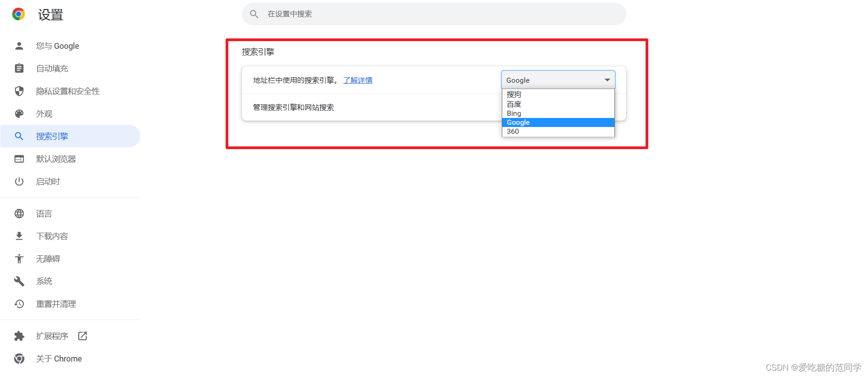
Task: Open 默认浏览器 settings
Action: click(71, 159)
